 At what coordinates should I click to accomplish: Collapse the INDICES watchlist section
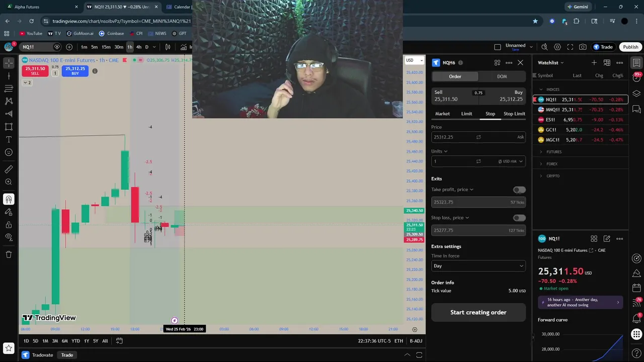[x=541, y=89]
